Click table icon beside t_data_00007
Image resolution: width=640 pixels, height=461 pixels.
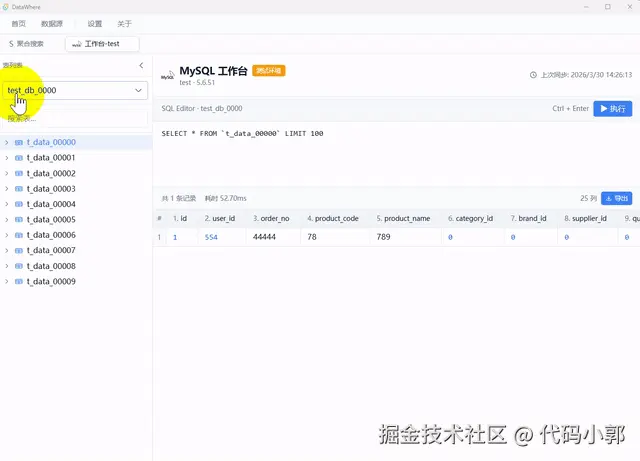pyautogui.click(x=19, y=250)
